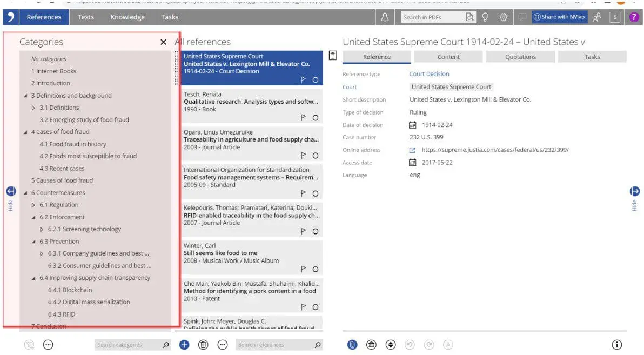Open the PDF search icon inside the search box
The height and width of the screenshot is (355, 644).
click(469, 17)
